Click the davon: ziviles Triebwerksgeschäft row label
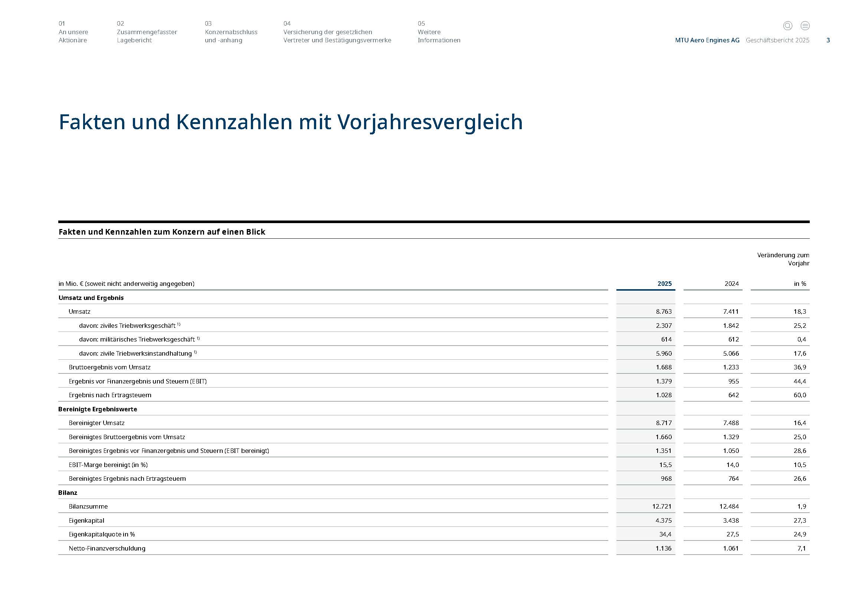 tap(130, 326)
